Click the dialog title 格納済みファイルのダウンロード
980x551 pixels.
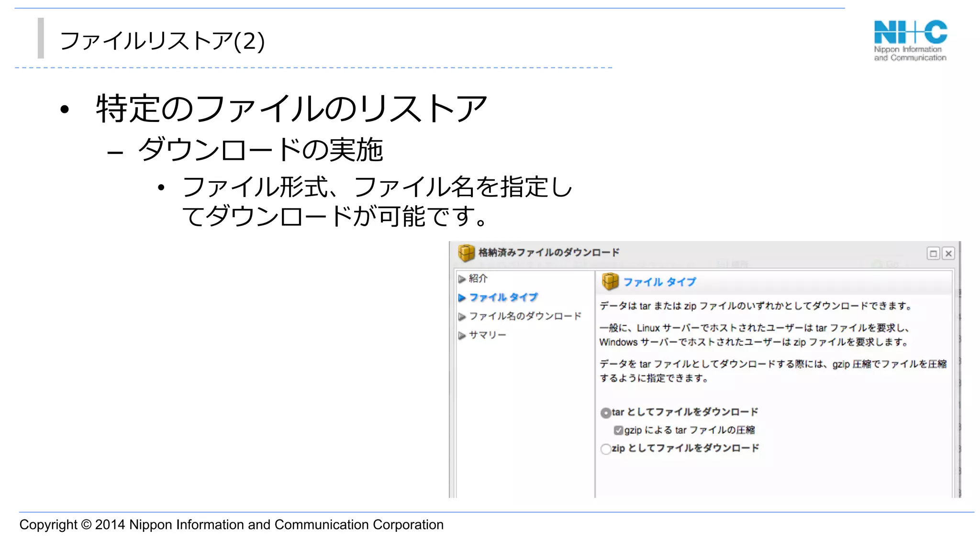[x=549, y=253]
